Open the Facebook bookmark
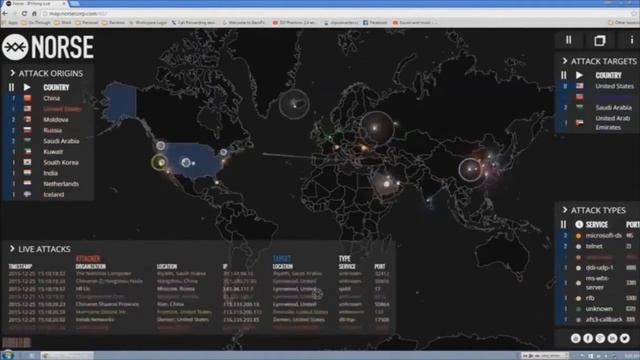Image resolution: width=640 pixels, height=360 pixels. tap(375, 22)
